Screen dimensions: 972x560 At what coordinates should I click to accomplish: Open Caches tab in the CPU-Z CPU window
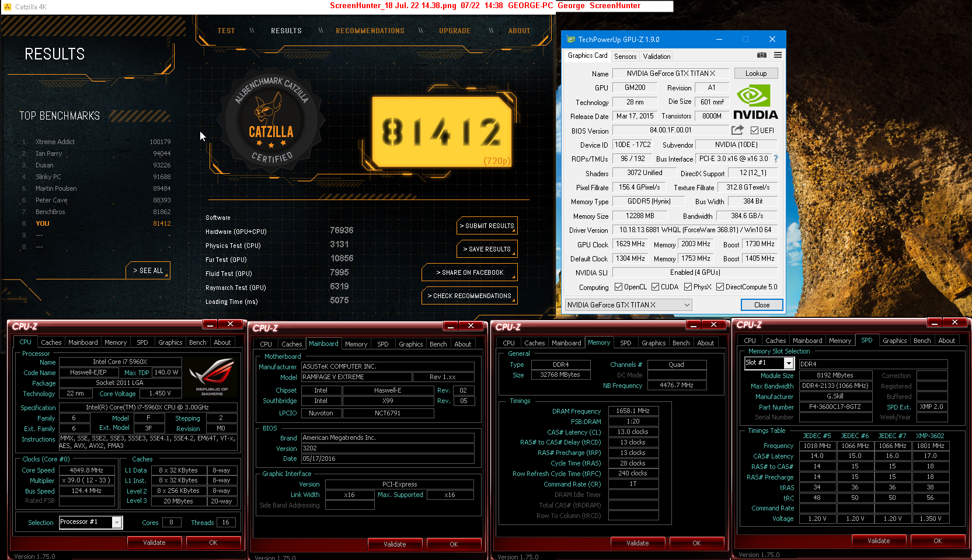tap(51, 342)
